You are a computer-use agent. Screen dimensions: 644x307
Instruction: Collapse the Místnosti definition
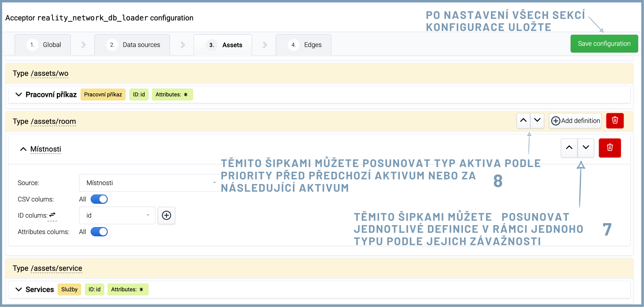tap(23, 149)
